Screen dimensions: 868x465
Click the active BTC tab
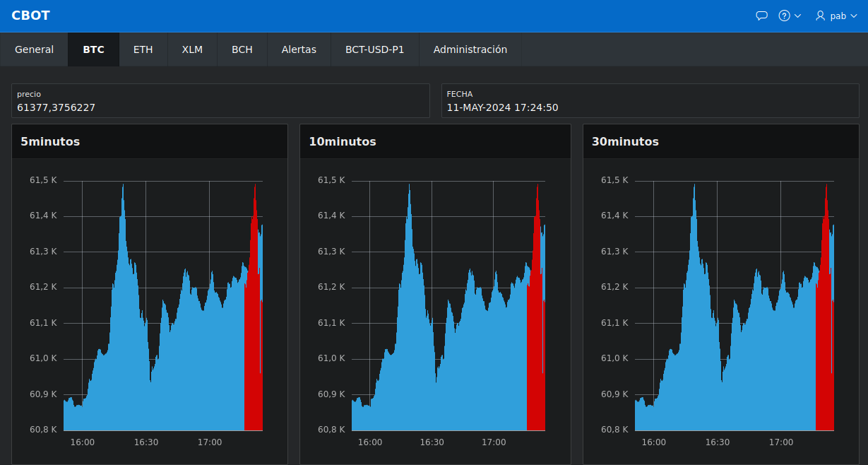pyautogui.click(x=93, y=49)
